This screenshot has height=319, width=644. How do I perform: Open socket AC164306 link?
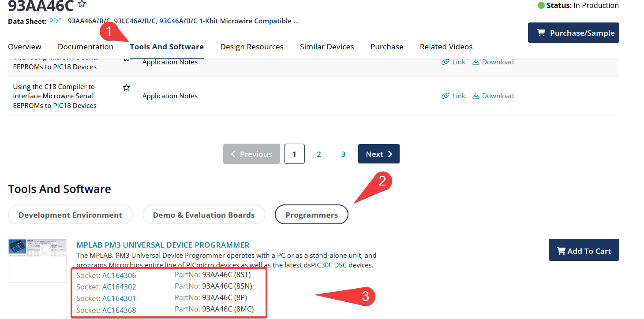(119, 275)
